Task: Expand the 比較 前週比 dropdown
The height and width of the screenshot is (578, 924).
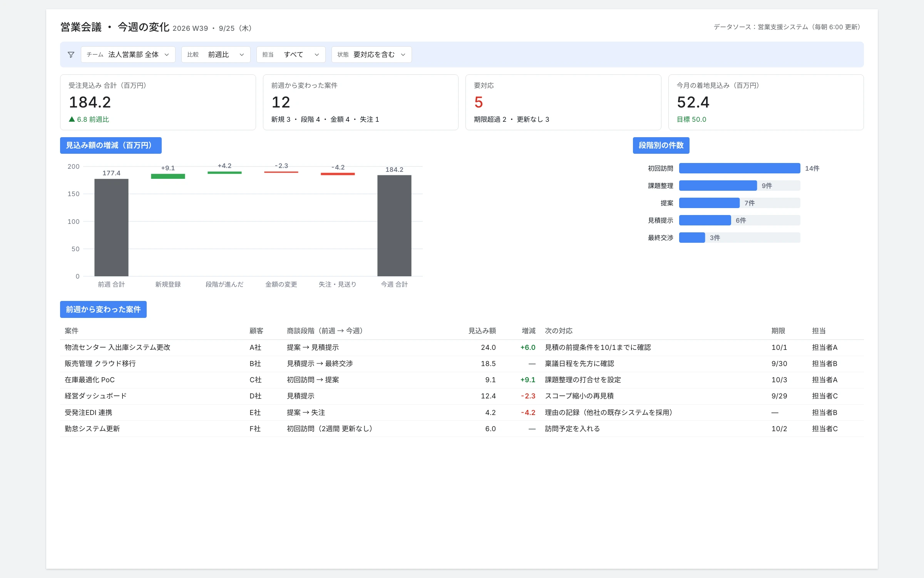Action: tap(216, 55)
